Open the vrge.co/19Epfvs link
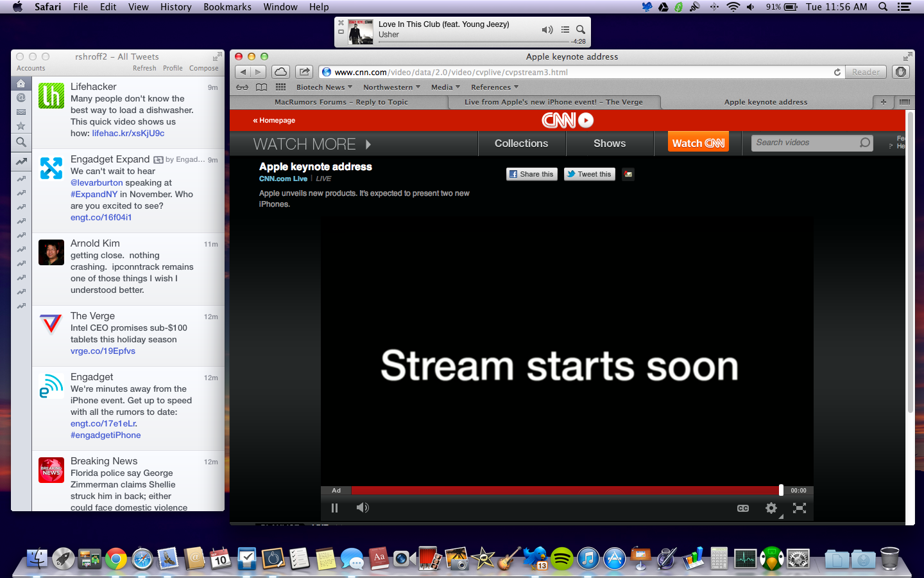The height and width of the screenshot is (578, 924). coord(103,351)
